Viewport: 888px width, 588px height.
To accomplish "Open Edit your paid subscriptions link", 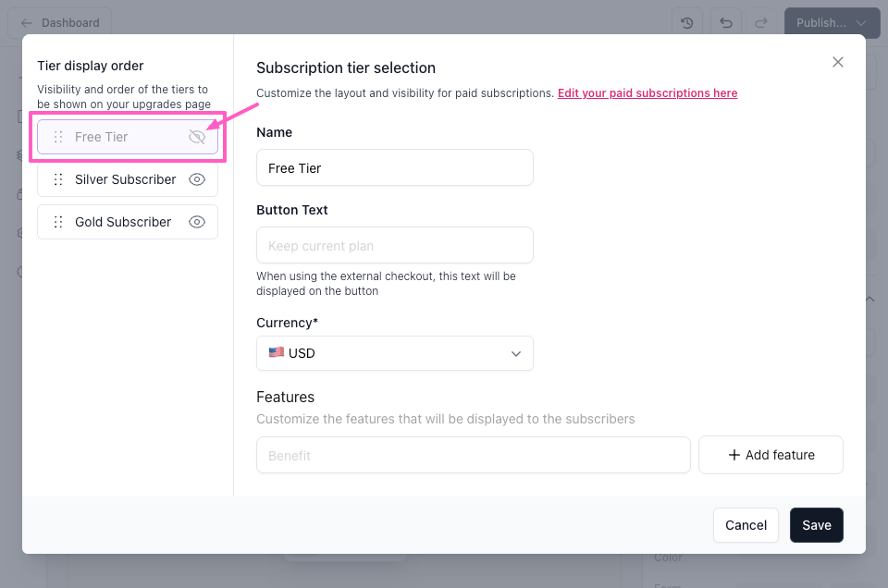I will [x=647, y=93].
